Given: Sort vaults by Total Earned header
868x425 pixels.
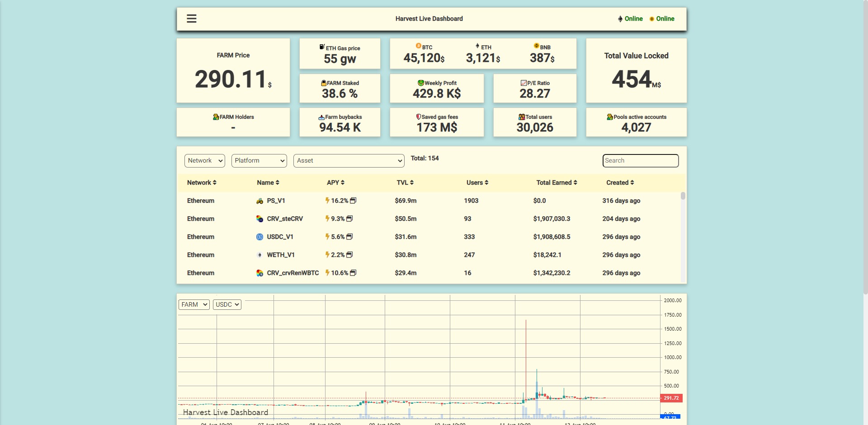Looking at the screenshot, I should [557, 182].
